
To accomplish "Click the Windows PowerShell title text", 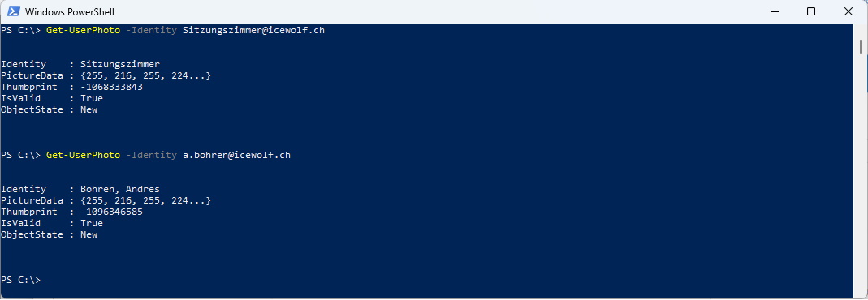I will point(70,12).
